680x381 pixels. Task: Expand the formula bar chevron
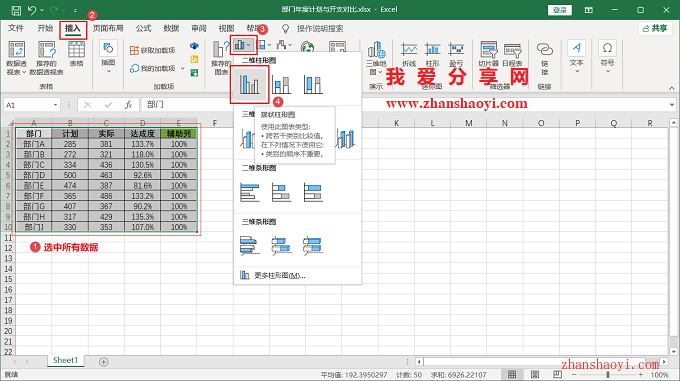pos(672,104)
